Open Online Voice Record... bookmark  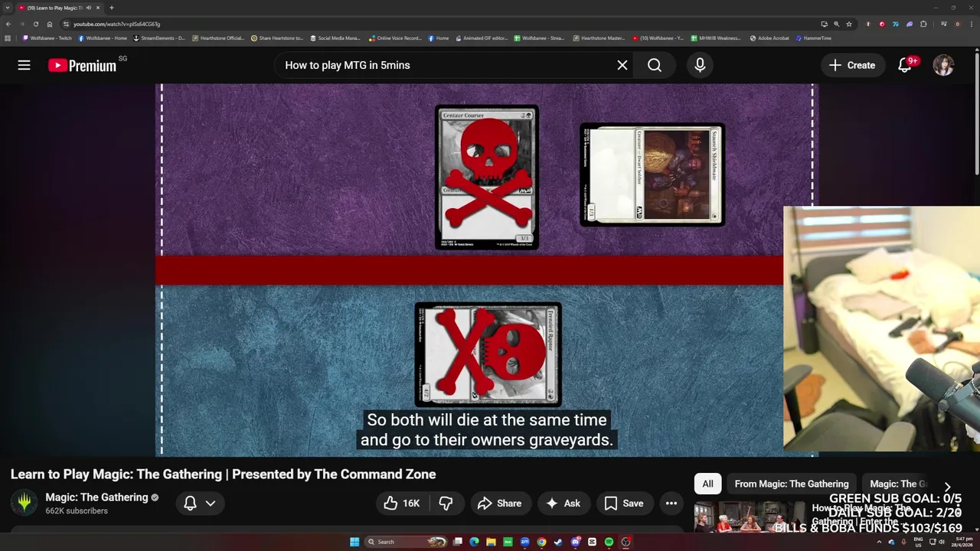tap(395, 37)
